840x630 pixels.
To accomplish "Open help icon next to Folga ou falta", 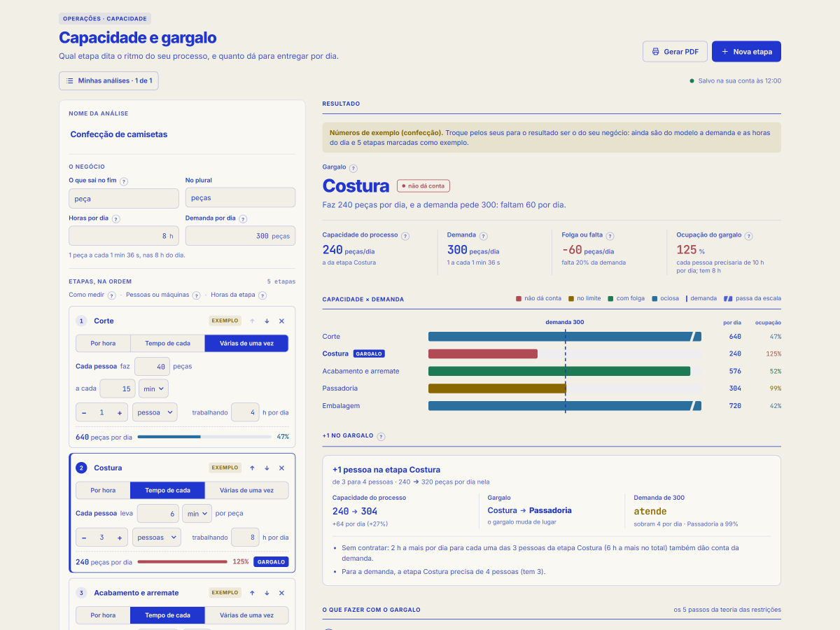I will click(610, 236).
